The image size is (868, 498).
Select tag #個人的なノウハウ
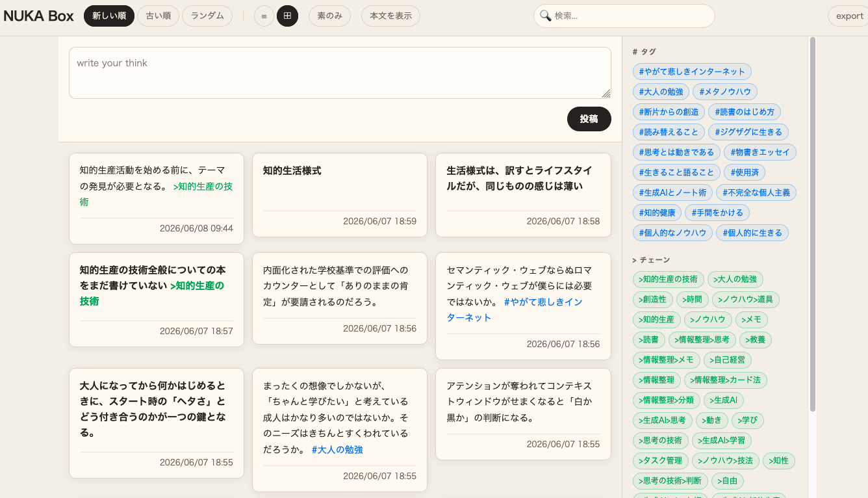[x=672, y=233]
